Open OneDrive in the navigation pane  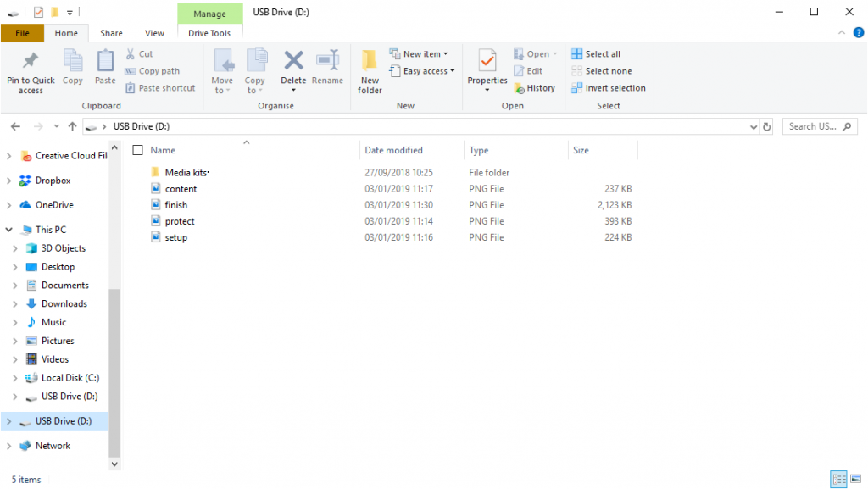coord(54,205)
